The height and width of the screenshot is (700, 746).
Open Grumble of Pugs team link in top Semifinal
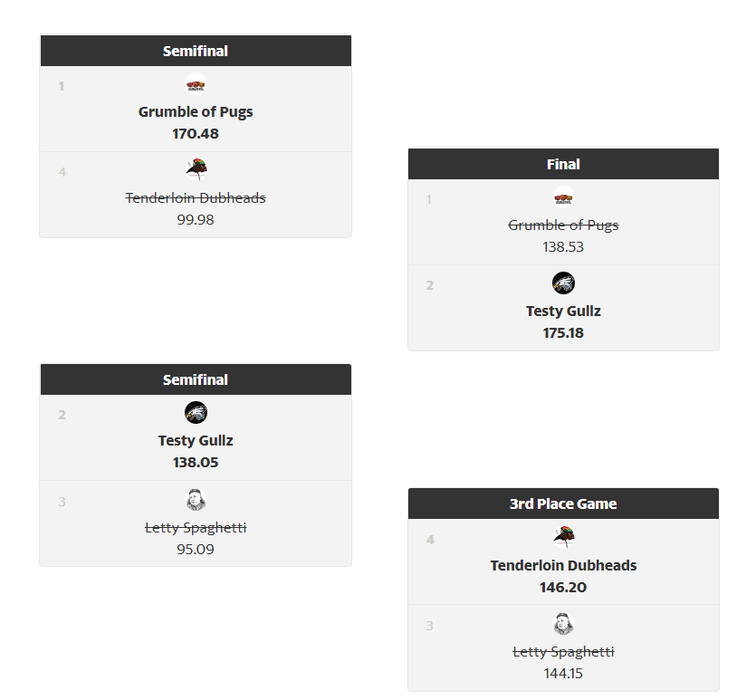[196, 111]
